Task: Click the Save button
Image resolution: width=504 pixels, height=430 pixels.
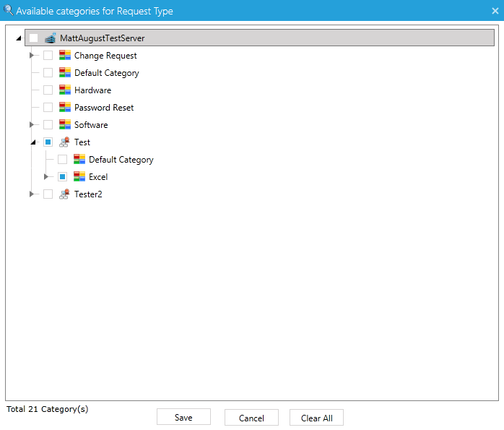Action: 183,417
